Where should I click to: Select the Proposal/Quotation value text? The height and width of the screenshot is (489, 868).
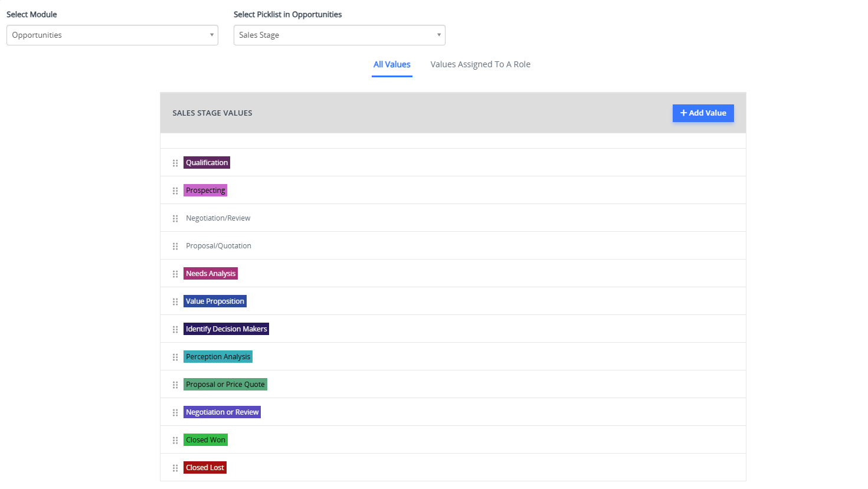coord(218,246)
